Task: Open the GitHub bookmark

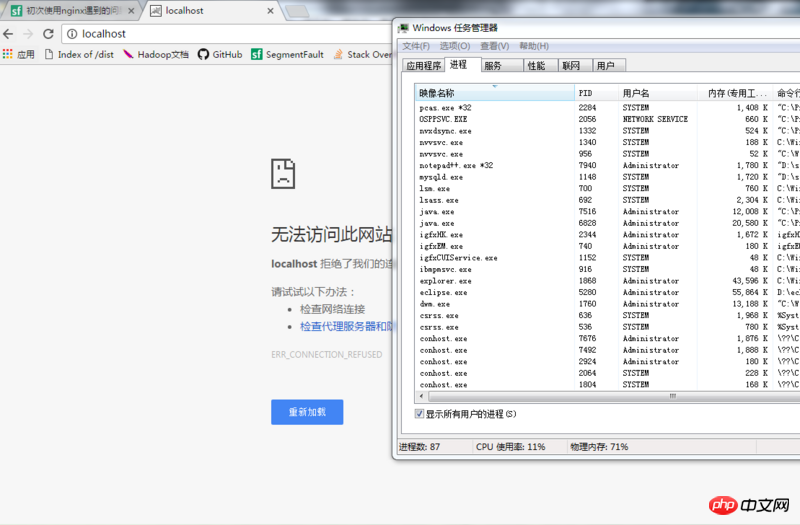Action: (x=220, y=54)
